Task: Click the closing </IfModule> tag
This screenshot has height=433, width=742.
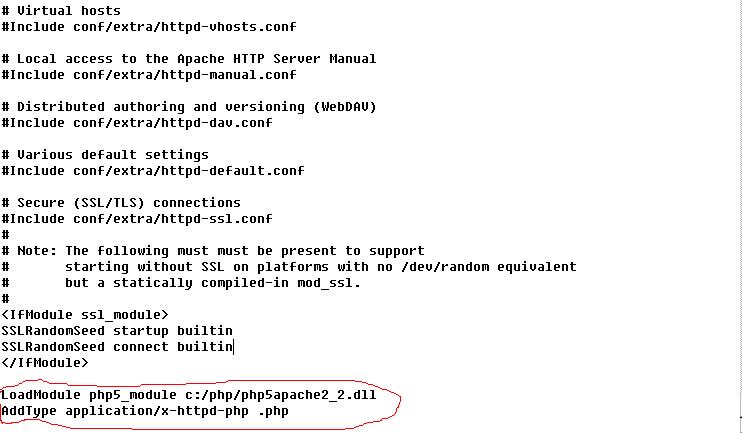Action: pos(42,362)
